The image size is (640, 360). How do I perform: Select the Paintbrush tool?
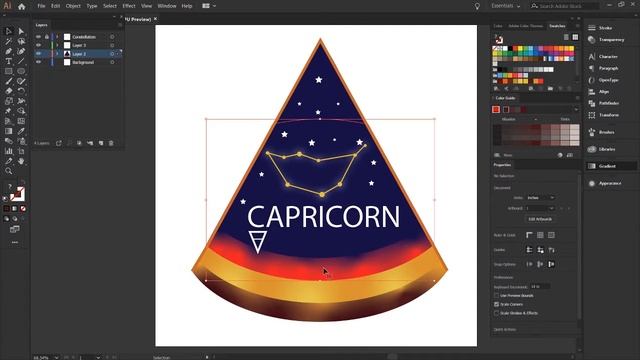[x=8, y=81]
